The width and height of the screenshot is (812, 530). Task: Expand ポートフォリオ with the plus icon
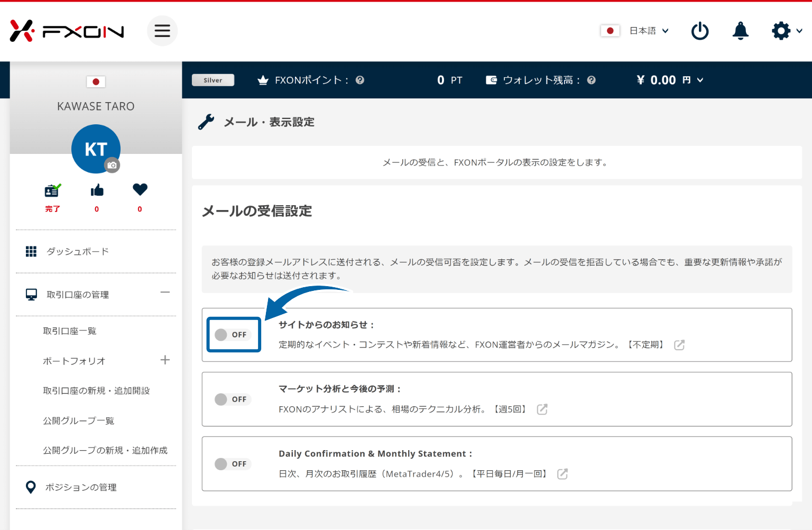[165, 360]
